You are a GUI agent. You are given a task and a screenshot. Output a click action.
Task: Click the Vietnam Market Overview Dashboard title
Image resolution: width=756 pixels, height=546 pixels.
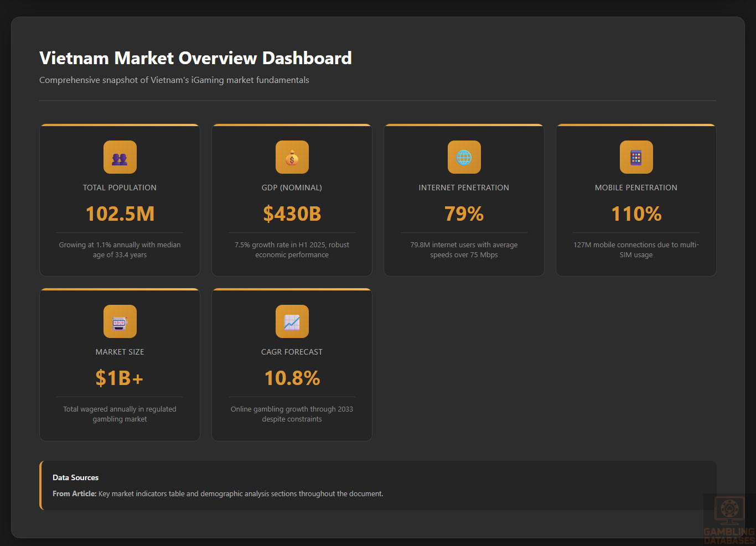click(x=195, y=58)
